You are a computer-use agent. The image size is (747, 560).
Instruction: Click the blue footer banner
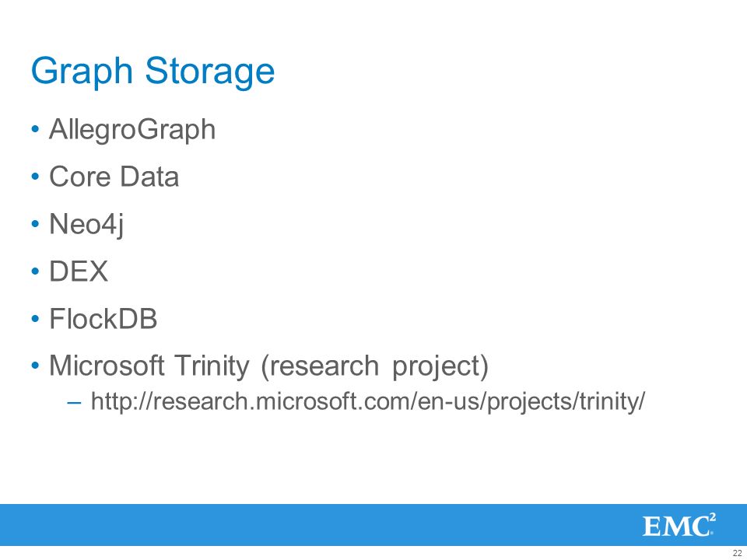pos(373,525)
